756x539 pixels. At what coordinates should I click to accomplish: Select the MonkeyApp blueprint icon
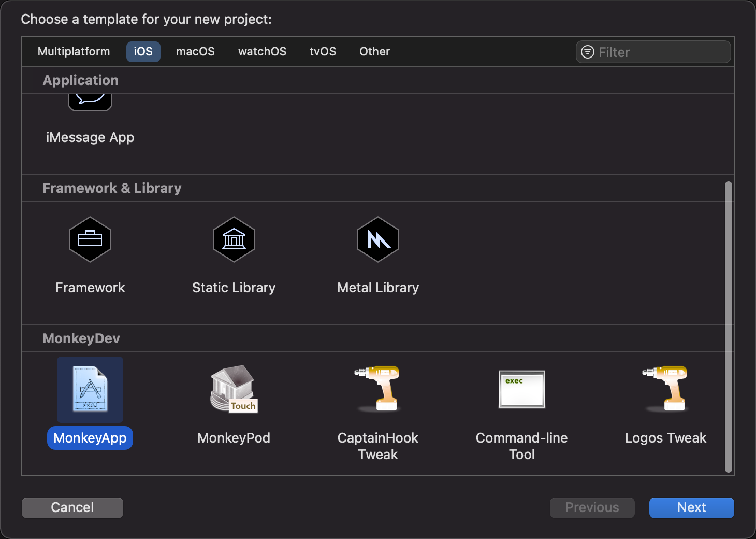point(90,389)
